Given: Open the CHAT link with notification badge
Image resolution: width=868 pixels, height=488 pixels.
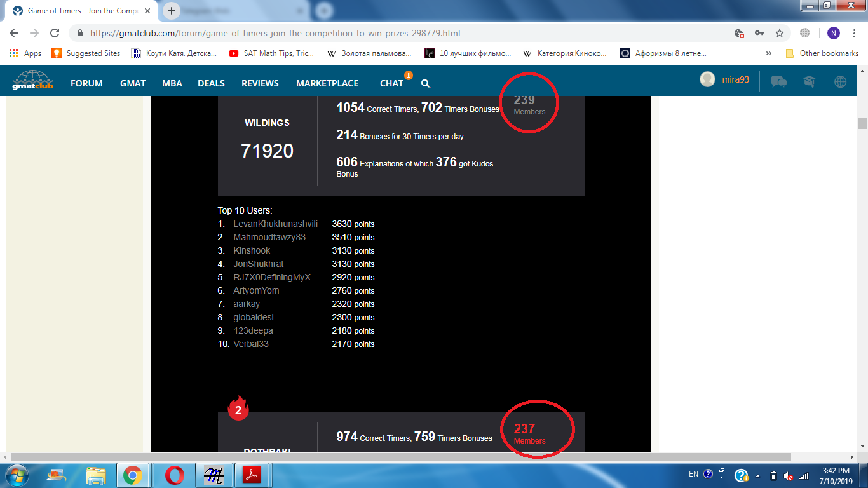Looking at the screenshot, I should tap(391, 83).
